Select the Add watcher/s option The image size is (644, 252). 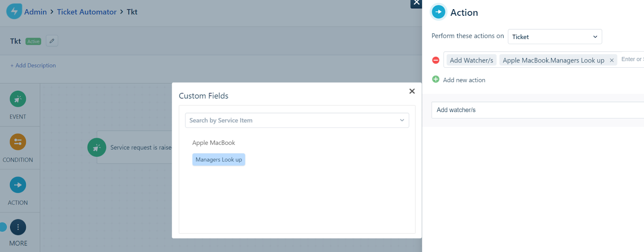(538, 110)
